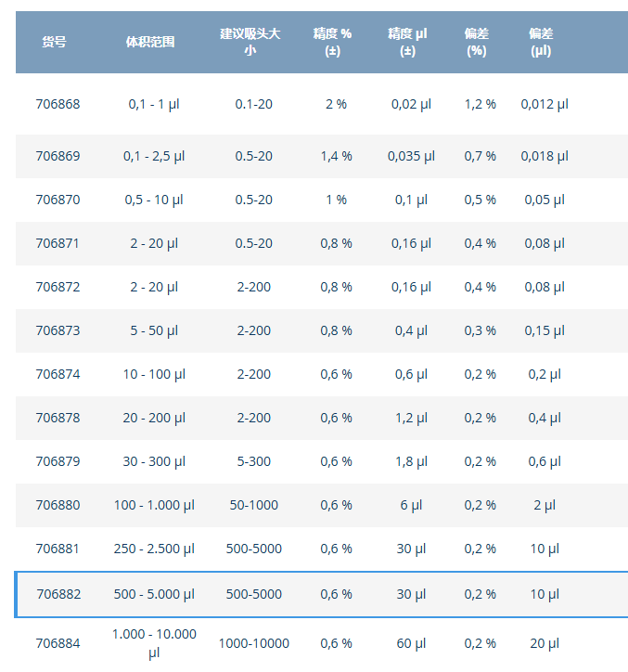This screenshot has height=672, width=628.
Task: Click the 偏差 (µl) column header
Action: pyautogui.click(x=541, y=42)
